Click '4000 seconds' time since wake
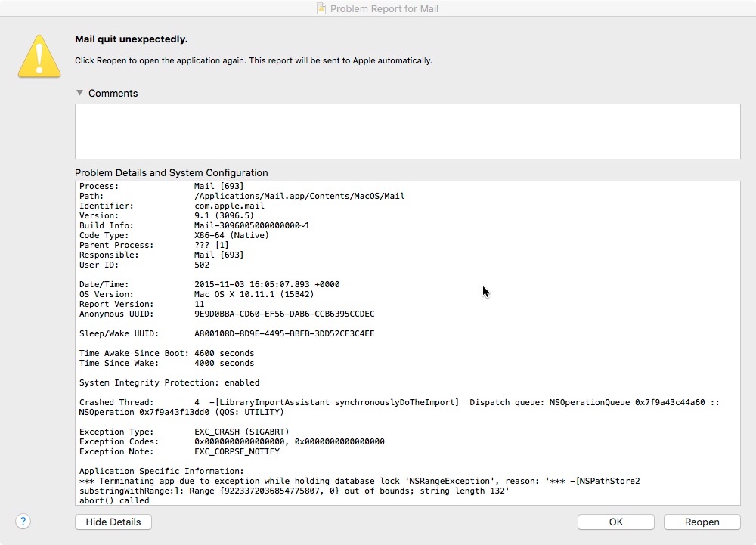This screenshot has width=756, height=545. [x=225, y=363]
